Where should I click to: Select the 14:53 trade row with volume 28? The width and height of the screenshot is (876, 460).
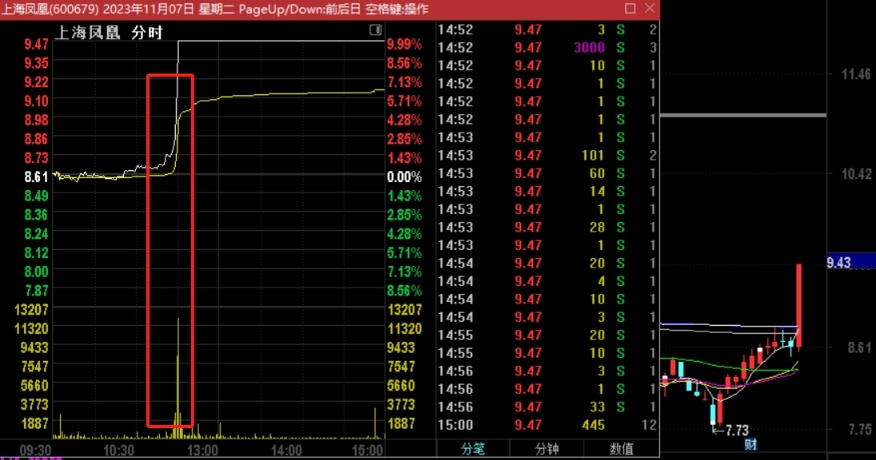pos(547,227)
